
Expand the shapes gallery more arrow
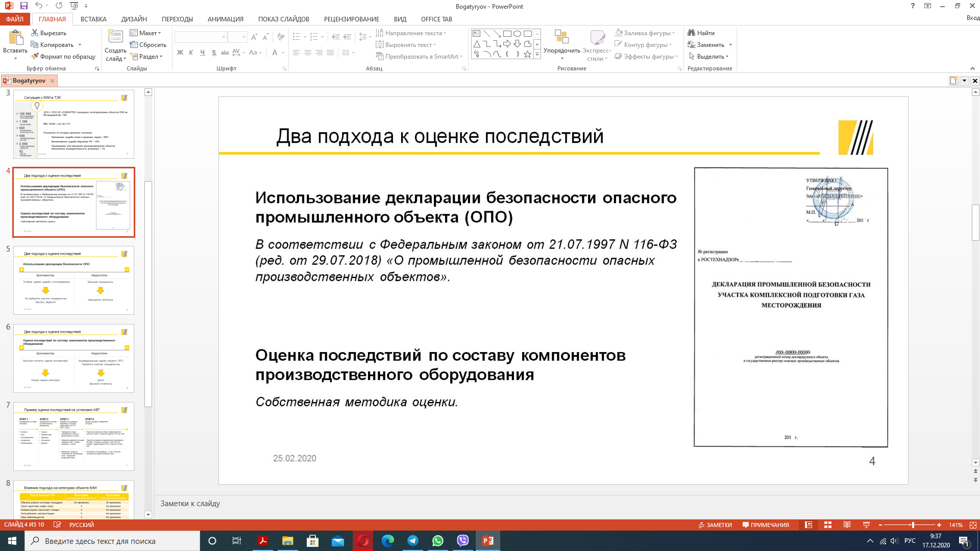[x=537, y=55]
